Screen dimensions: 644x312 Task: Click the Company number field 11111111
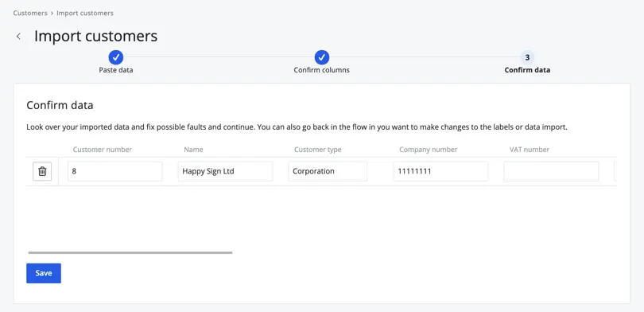[x=440, y=171]
